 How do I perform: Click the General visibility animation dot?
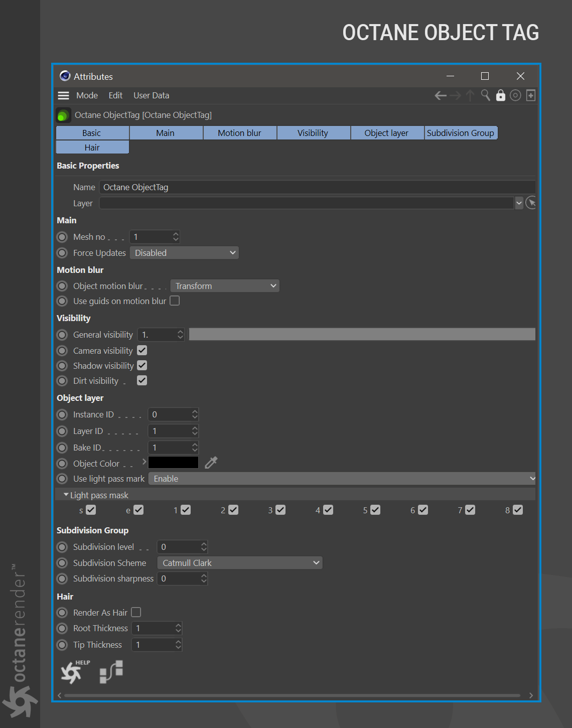tap(62, 335)
